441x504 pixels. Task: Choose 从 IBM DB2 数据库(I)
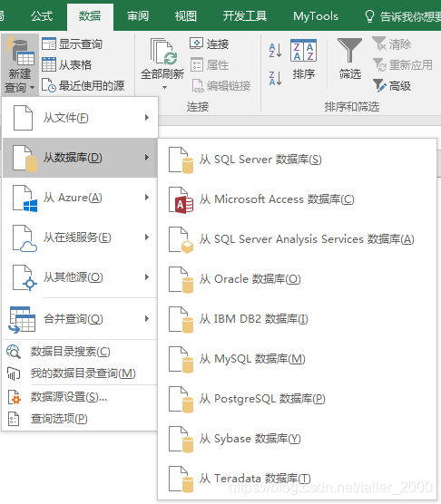[x=297, y=319]
